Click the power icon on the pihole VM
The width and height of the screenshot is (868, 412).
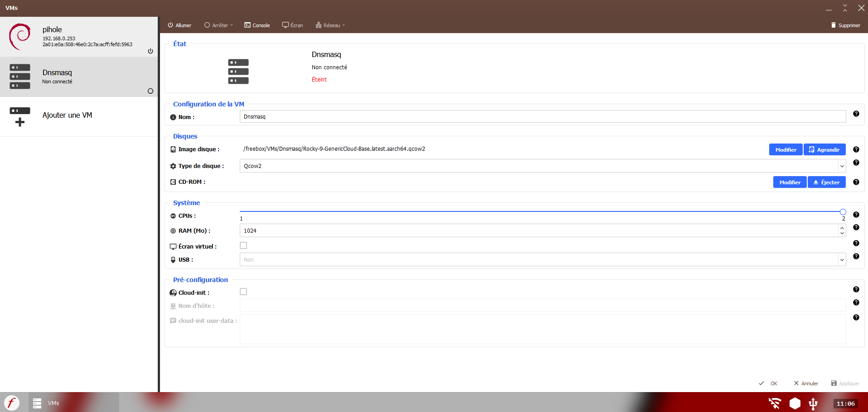(x=150, y=51)
